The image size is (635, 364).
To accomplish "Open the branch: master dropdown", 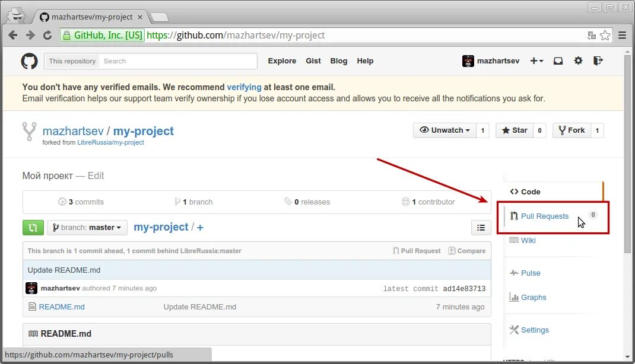I will pos(87,227).
